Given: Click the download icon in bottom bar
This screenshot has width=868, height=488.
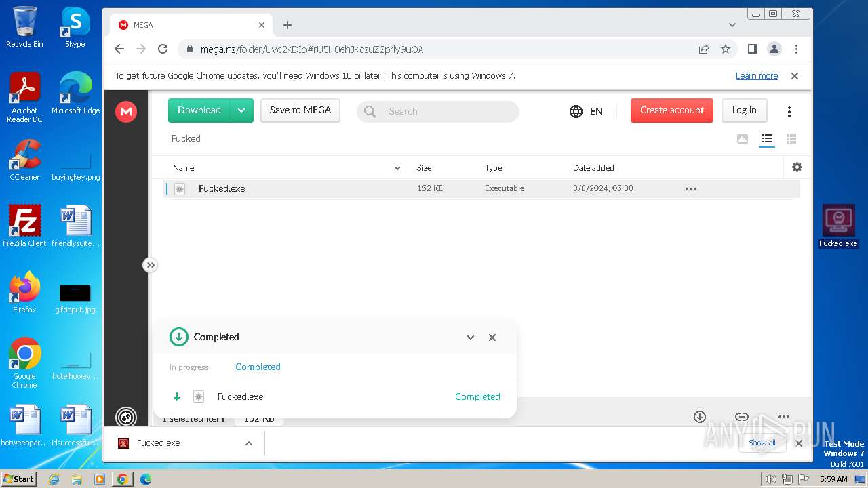Looking at the screenshot, I should click(700, 417).
